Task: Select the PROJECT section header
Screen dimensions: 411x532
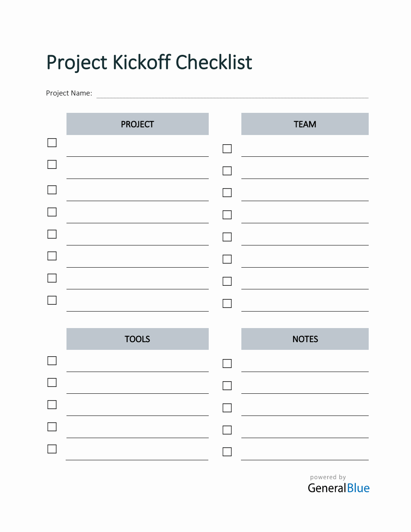Action: click(x=137, y=124)
